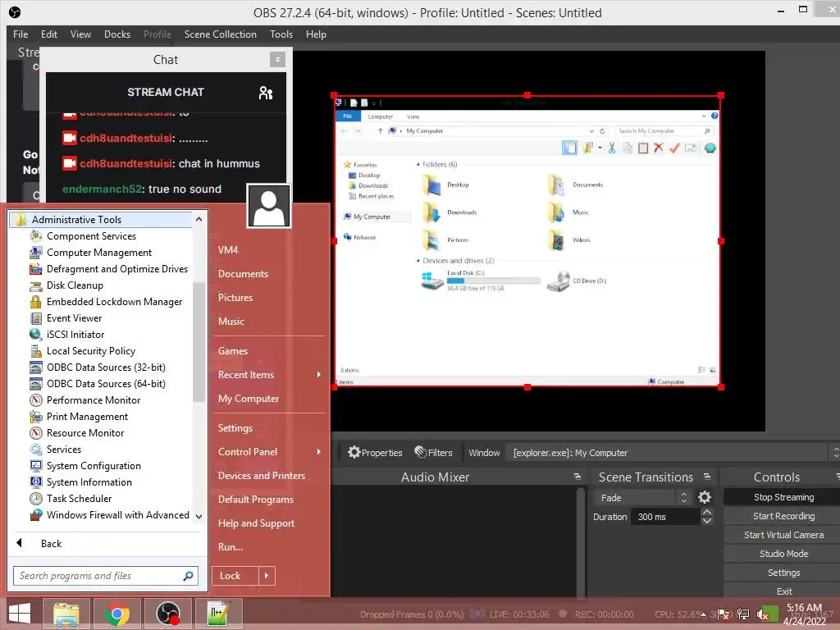
Task: Click Start Recording button
Action: (x=783, y=516)
